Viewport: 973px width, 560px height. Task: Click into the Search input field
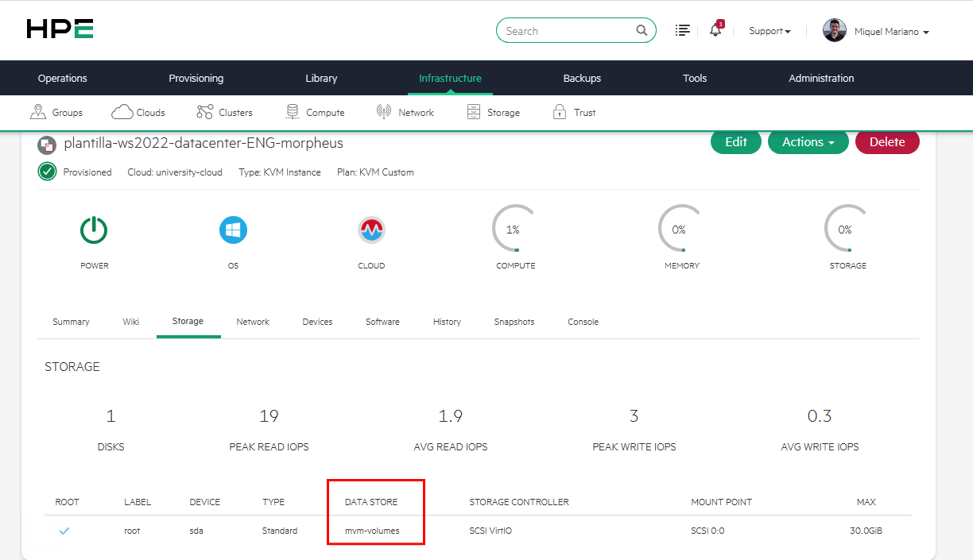point(566,31)
